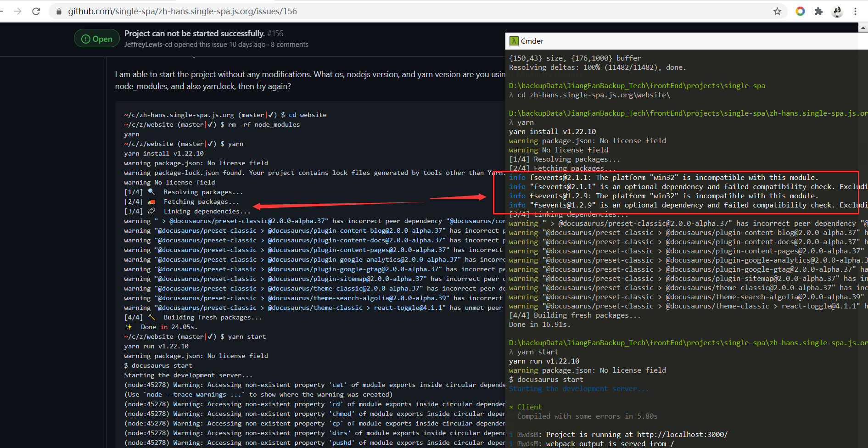Screen dimensions: 868x448
Task: Click warning line about property 'chmod'
Action: click(314, 414)
